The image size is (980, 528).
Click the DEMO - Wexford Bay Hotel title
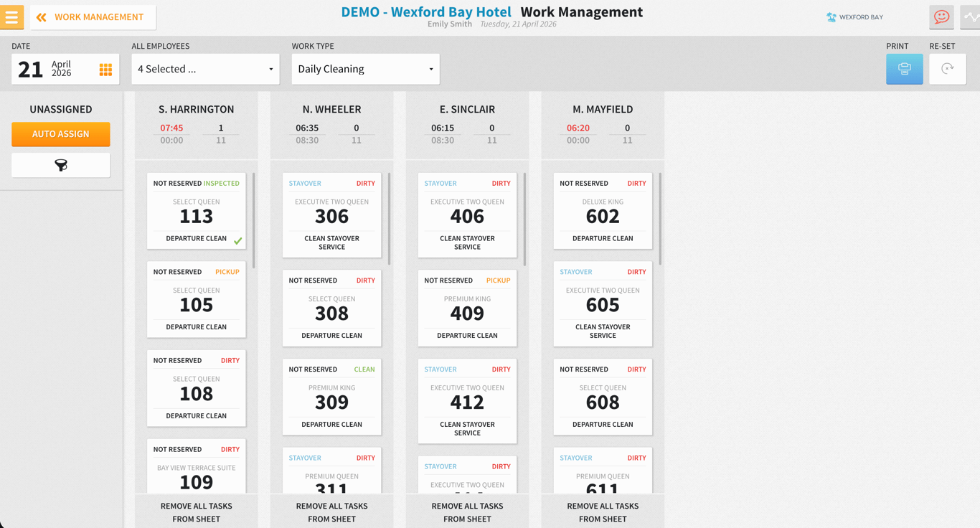pos(426,11)
